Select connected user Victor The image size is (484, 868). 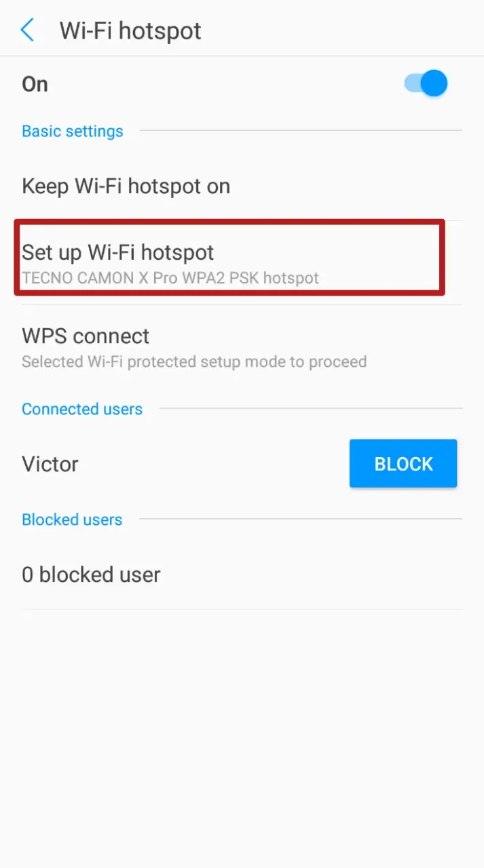(50, 464)
